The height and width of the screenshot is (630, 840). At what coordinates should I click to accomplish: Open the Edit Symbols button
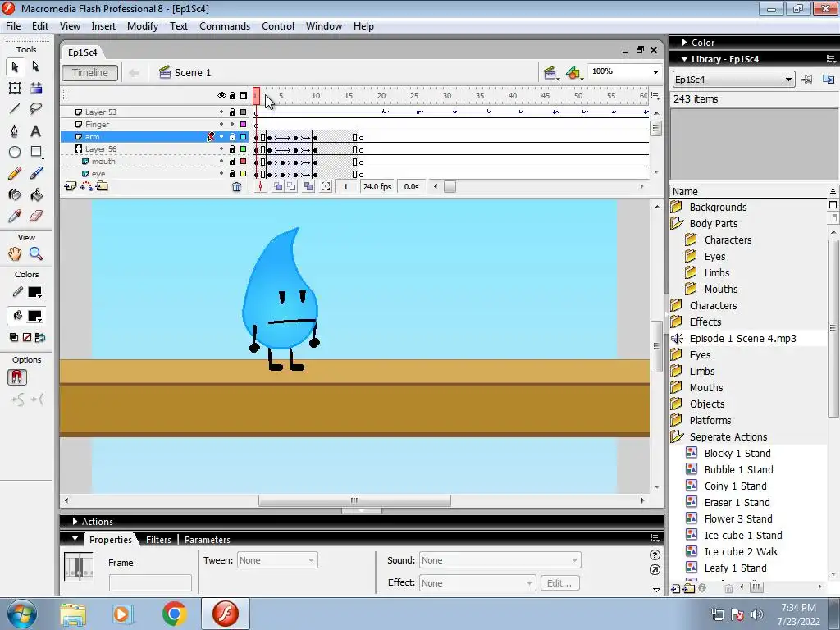[573, 73]
